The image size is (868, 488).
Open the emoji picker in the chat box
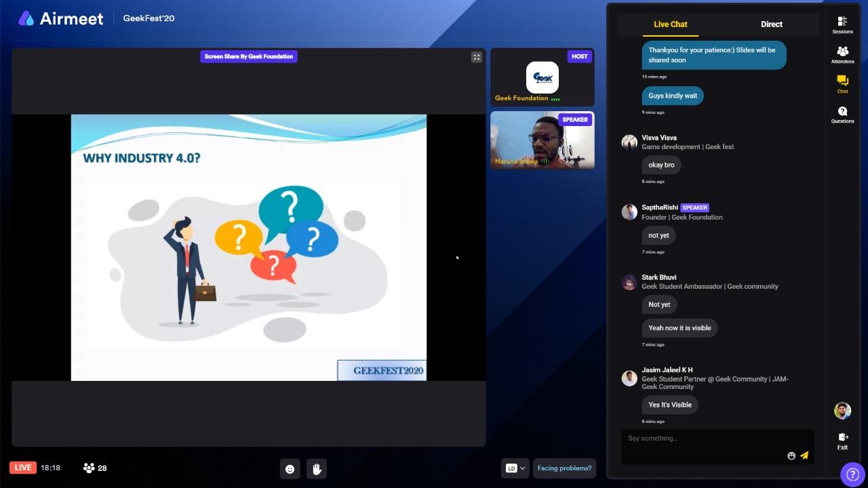(x=791, y=455)
